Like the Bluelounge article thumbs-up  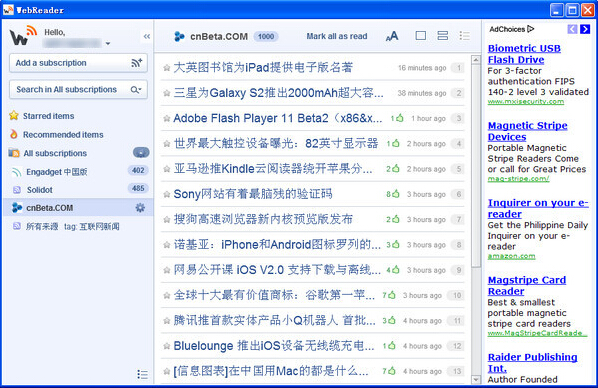point(392,345)
